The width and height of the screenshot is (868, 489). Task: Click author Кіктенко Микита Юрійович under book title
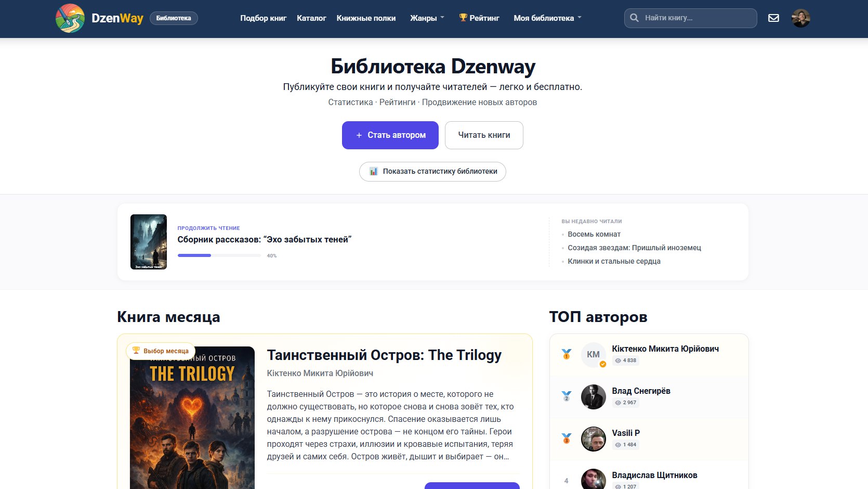(320, 373)
